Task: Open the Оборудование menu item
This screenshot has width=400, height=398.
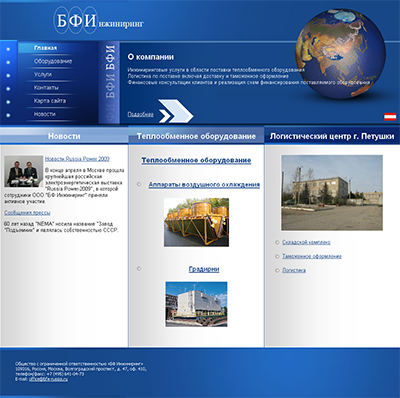Action: (x=53, y=61)
